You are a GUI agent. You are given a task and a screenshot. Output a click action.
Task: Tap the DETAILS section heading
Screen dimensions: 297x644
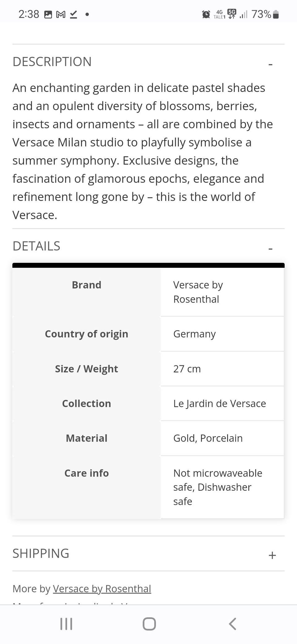pyautogui.click(x=37, y=246)
